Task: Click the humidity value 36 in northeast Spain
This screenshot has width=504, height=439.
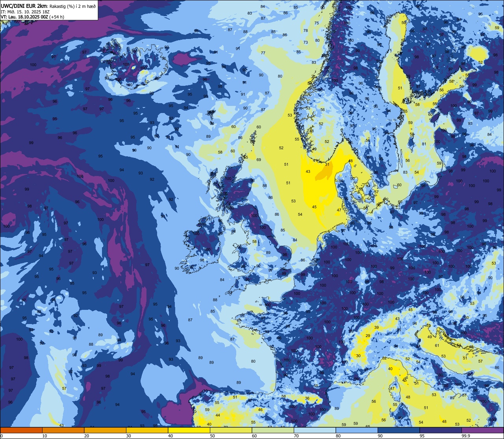Action: point(307,398)
